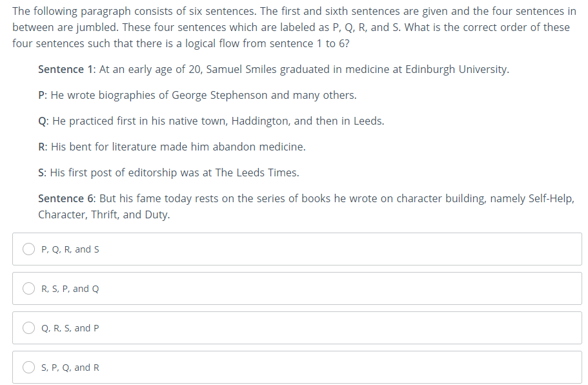Click the answer label text "Q, R, S, and P"
Screen dimensions: 588x385
[x=70, y=328]
